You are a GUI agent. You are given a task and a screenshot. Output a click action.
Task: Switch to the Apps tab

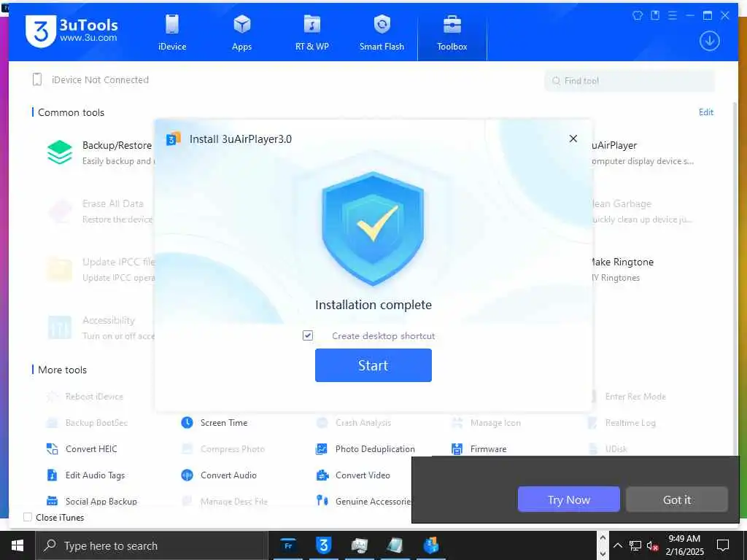(x=241, y=32)
